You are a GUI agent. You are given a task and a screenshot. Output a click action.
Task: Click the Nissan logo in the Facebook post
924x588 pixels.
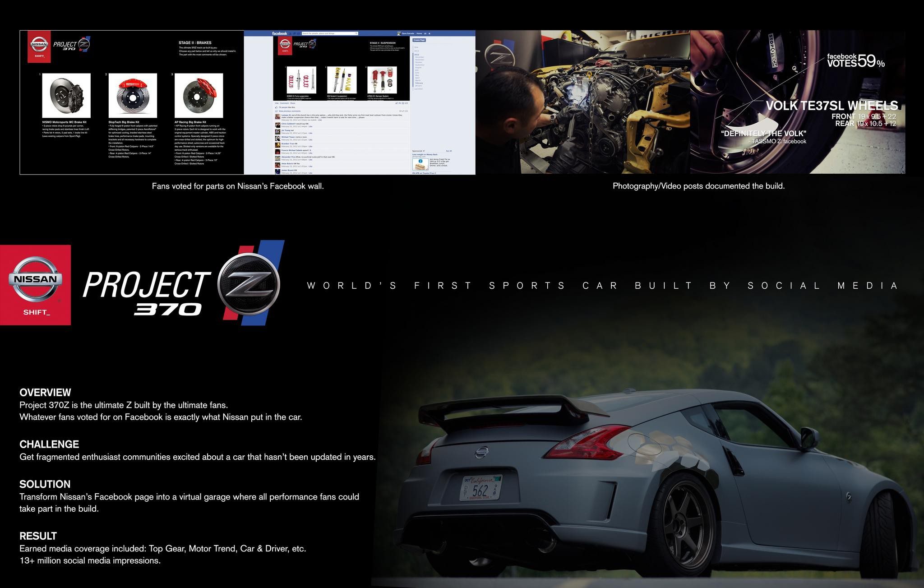[x=285, y=46]
